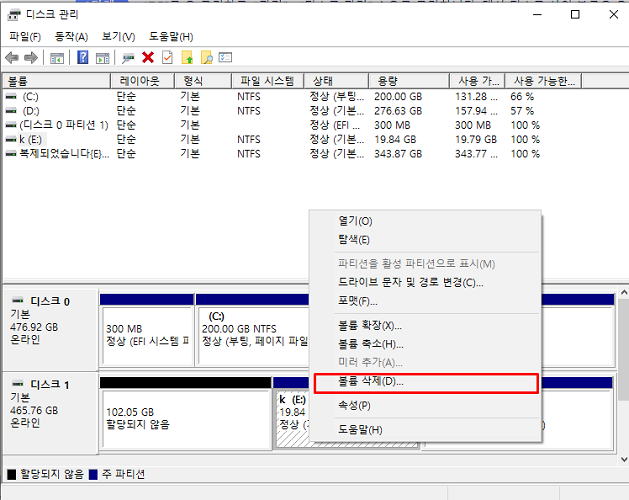
Task: Click the 57 % free percentage cell
Action: [522, 111]
